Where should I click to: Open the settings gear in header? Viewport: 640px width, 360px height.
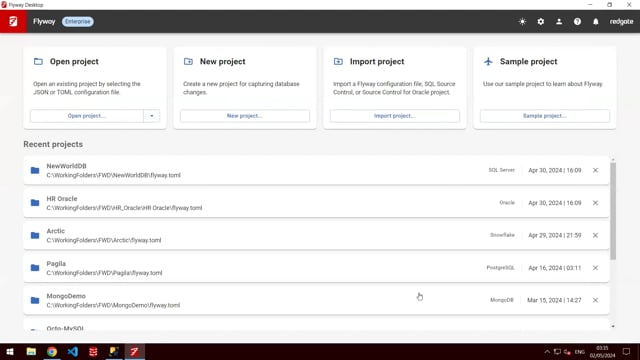[540, 22]
